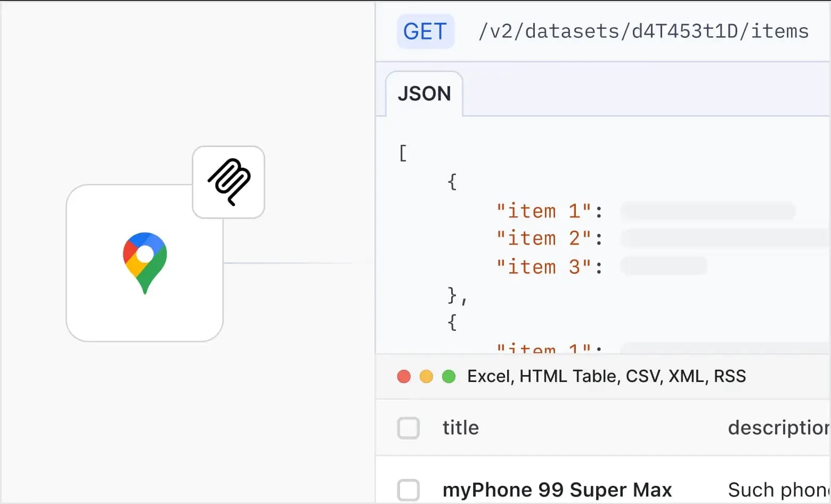Click the description column header

[778, 428]
